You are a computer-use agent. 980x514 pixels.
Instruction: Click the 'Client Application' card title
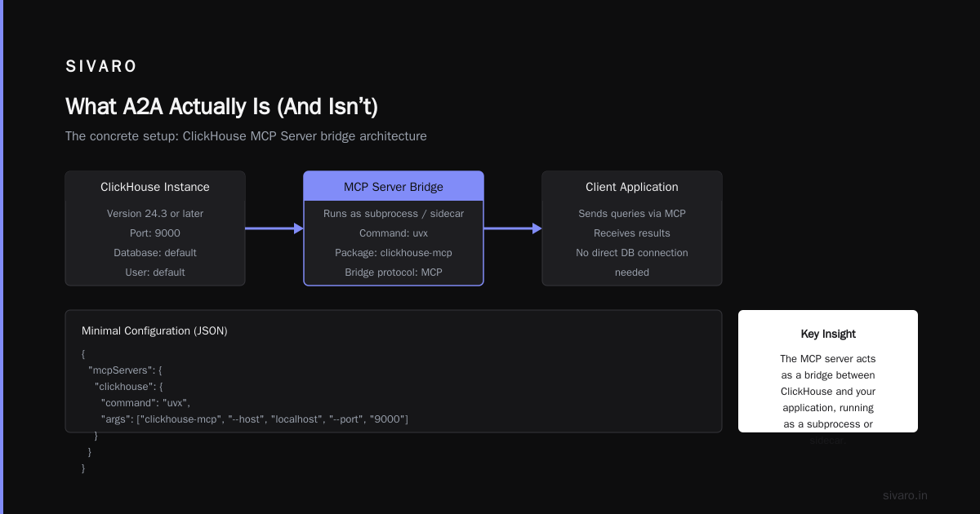[632, 187]
